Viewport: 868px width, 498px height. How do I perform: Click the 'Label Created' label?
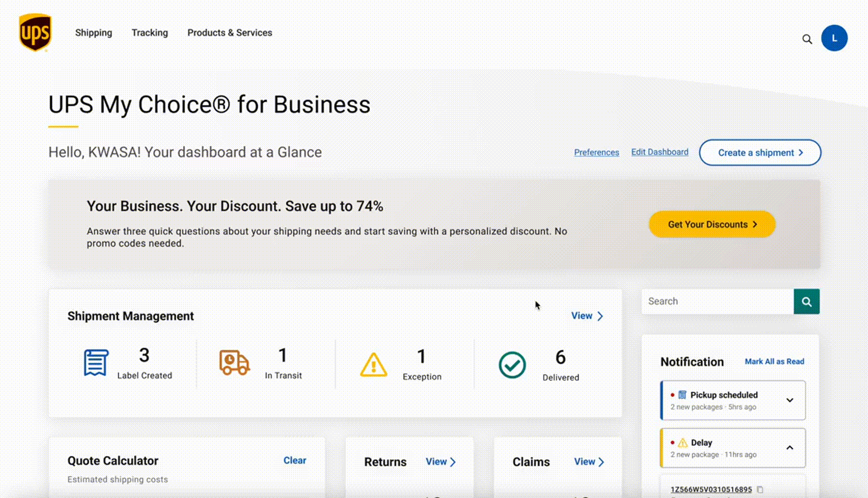(x=145, y=376)
